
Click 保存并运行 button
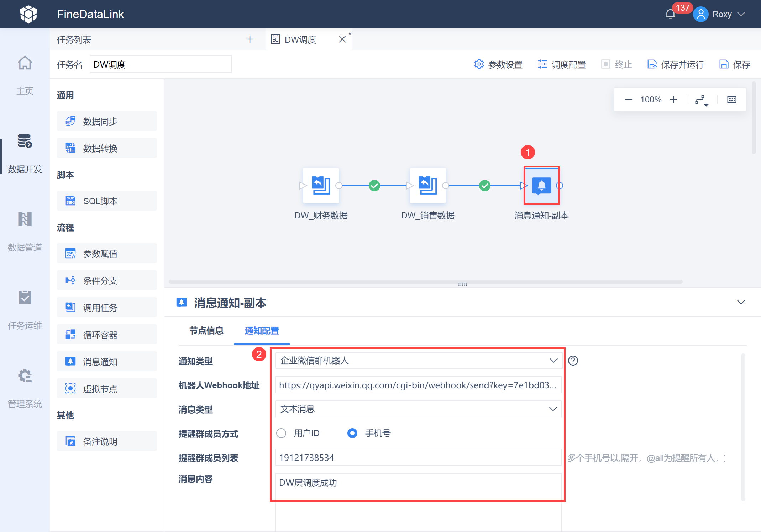click(x=676, y=64)
